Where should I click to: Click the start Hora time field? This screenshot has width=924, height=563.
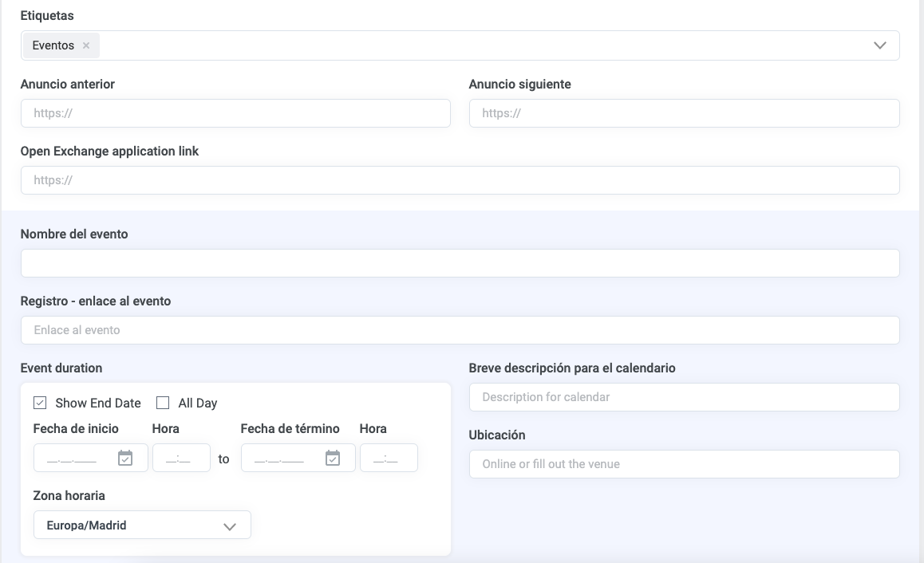pyautogui.click(x=181, y=458)
